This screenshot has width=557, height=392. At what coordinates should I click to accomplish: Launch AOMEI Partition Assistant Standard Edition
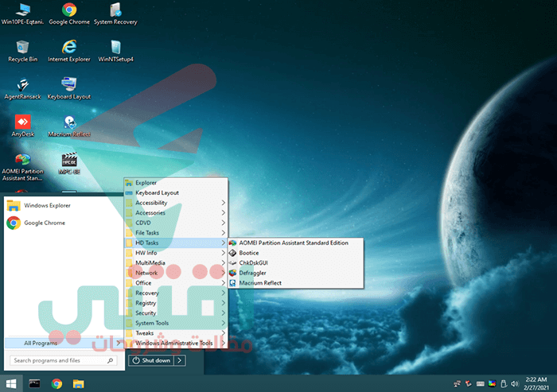pos(295,243)
